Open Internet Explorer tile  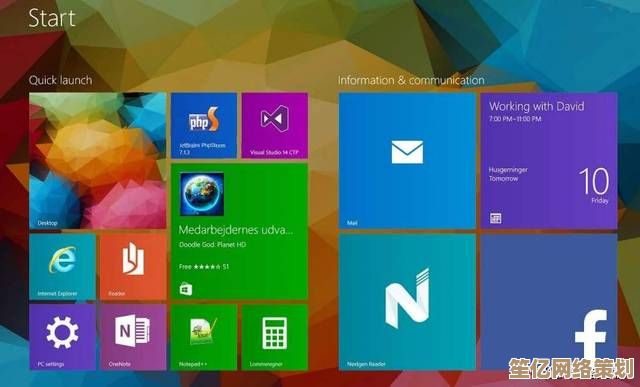click(62, 267)
